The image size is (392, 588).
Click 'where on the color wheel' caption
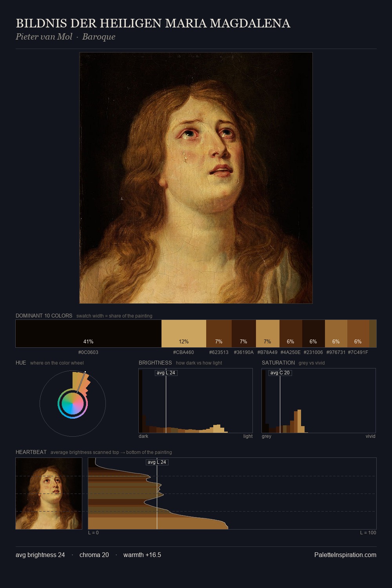57,363
